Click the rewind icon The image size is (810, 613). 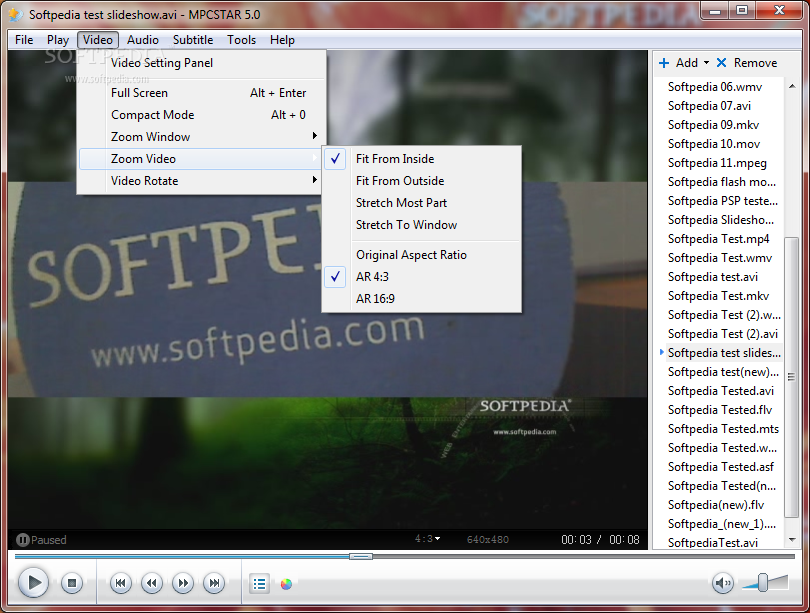click(x=152, y=583)
